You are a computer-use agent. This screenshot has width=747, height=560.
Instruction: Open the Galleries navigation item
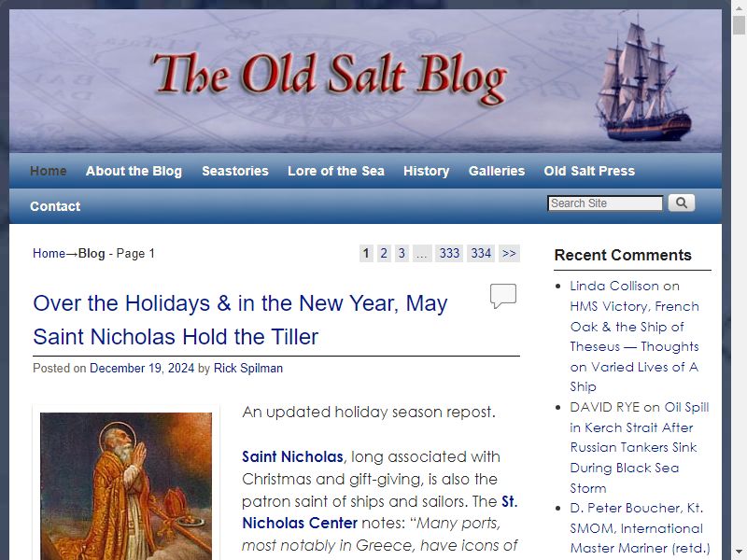(497, 171)
